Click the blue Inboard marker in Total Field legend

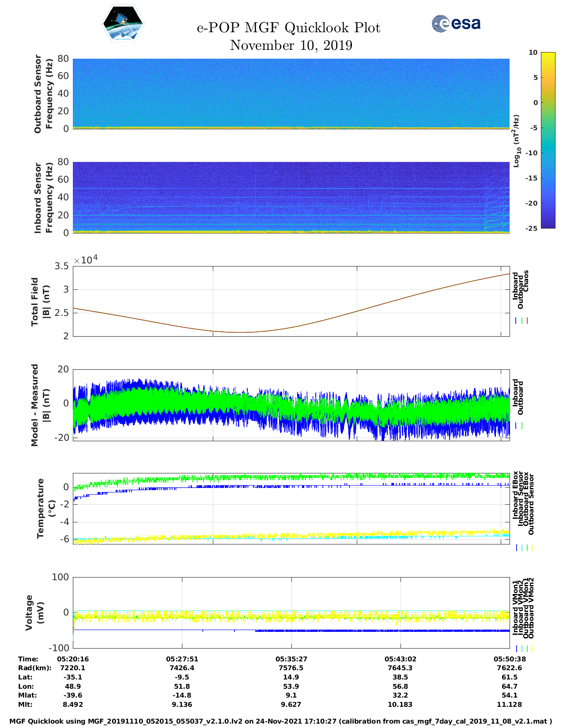(x=516, y=321)
